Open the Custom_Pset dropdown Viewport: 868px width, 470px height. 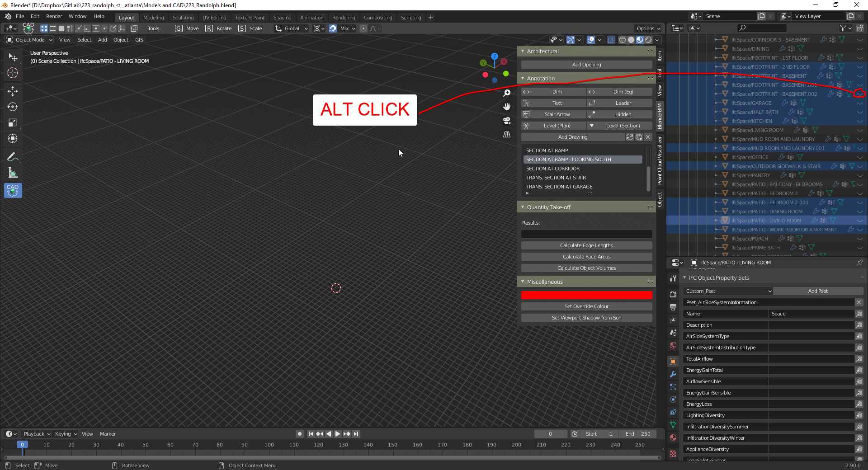pyautogui.click(x=728, y=291)
